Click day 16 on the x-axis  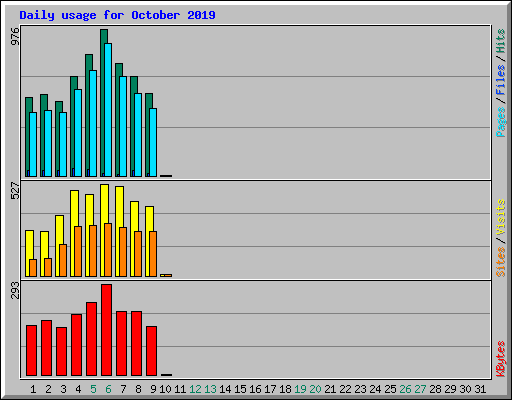255,389
